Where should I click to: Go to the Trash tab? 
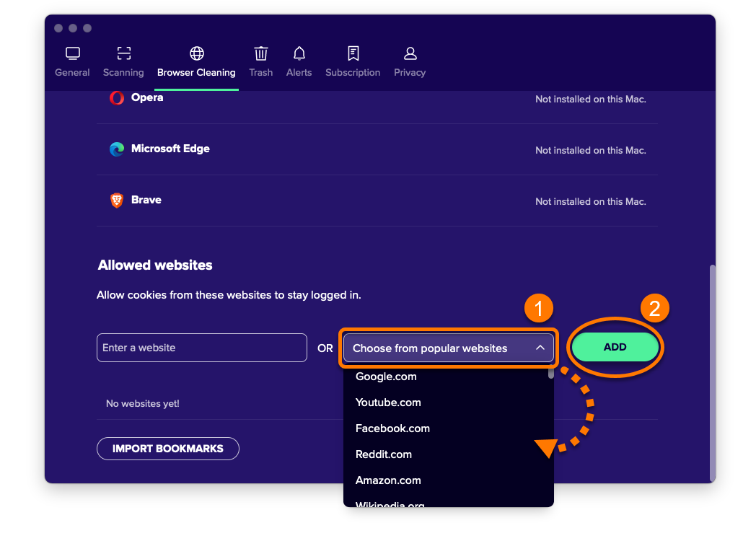[261, 62]
